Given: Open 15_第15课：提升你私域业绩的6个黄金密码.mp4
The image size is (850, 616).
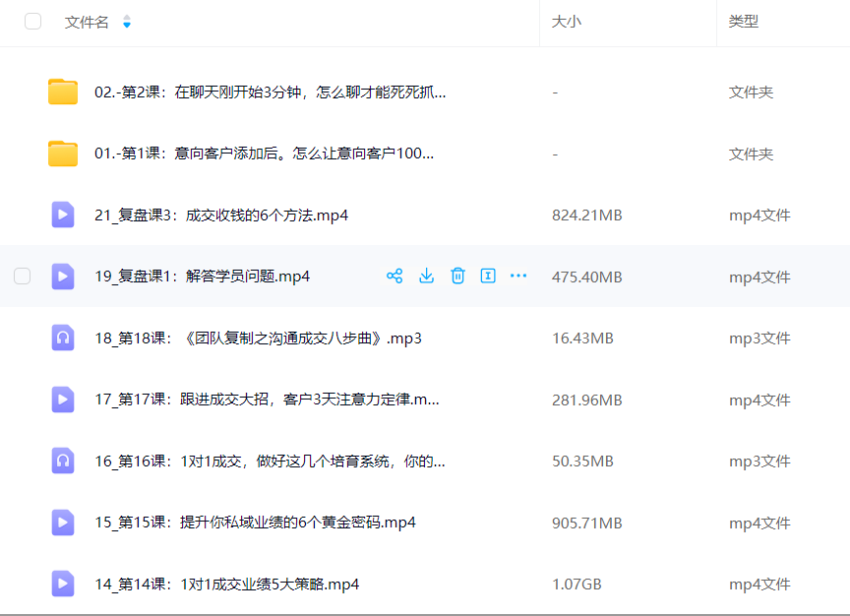Looking at the screenshot, I should point(256,523).
